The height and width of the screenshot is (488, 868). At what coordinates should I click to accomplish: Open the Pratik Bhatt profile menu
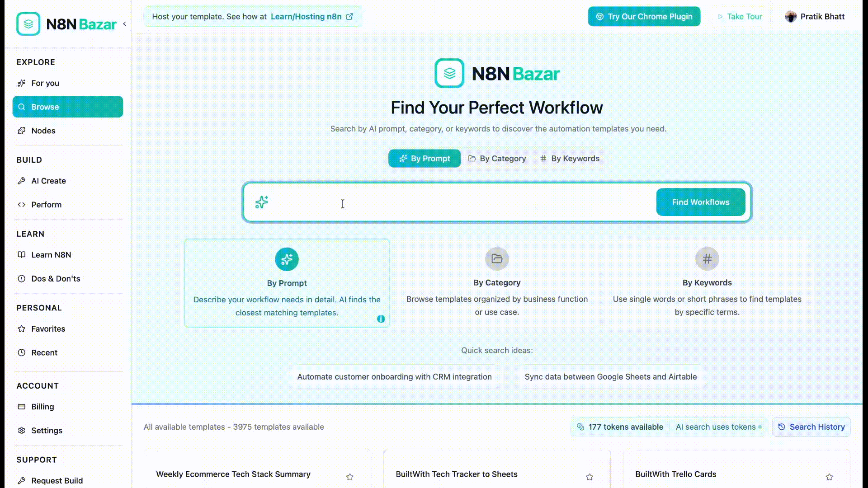point(815,17)
